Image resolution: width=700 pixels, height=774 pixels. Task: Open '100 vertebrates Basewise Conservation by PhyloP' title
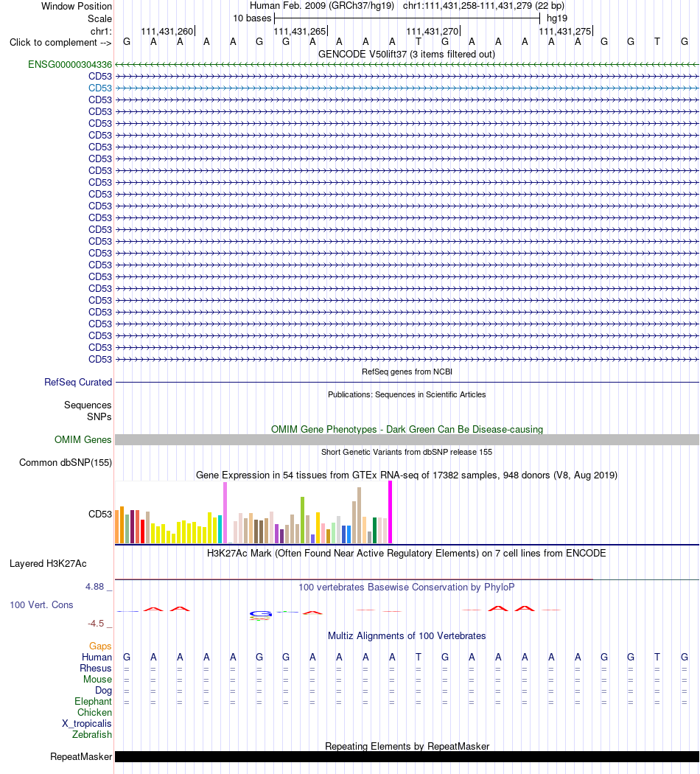click(x=407, y=588)
